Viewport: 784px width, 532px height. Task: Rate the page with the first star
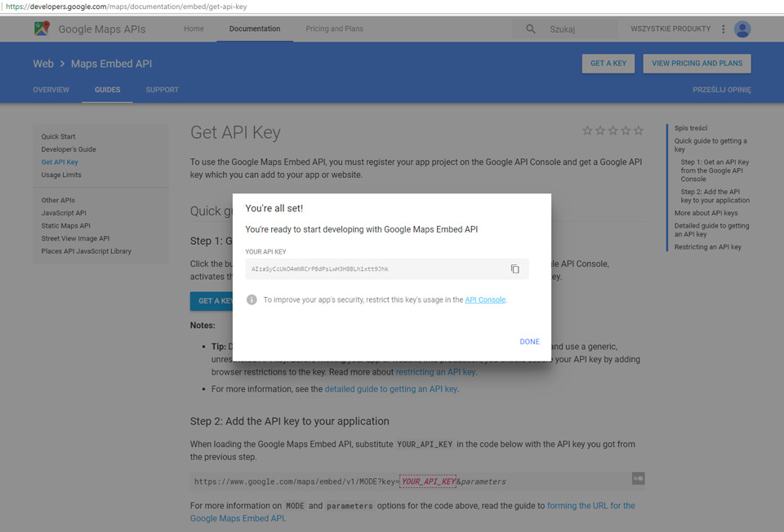[x=587, y=131]
